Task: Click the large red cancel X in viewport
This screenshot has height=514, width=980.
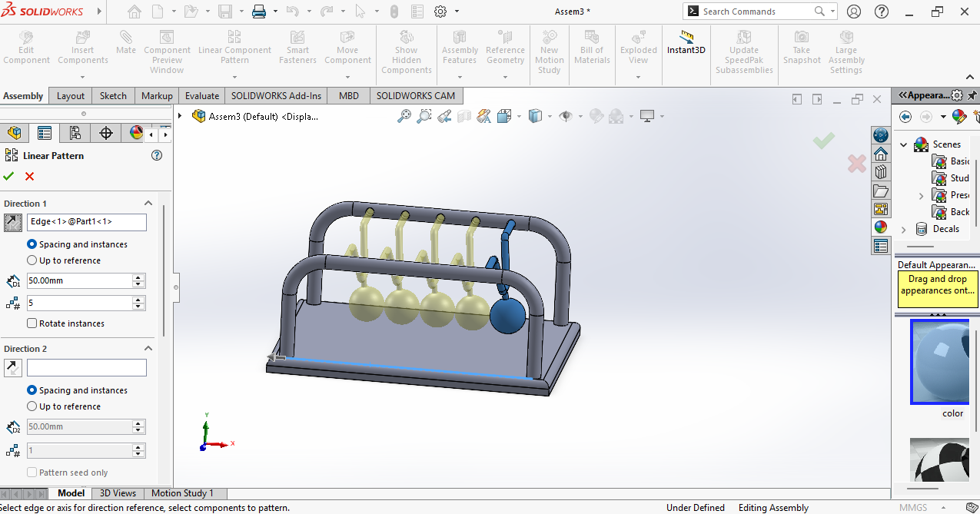Action: [x=856, y=164]
